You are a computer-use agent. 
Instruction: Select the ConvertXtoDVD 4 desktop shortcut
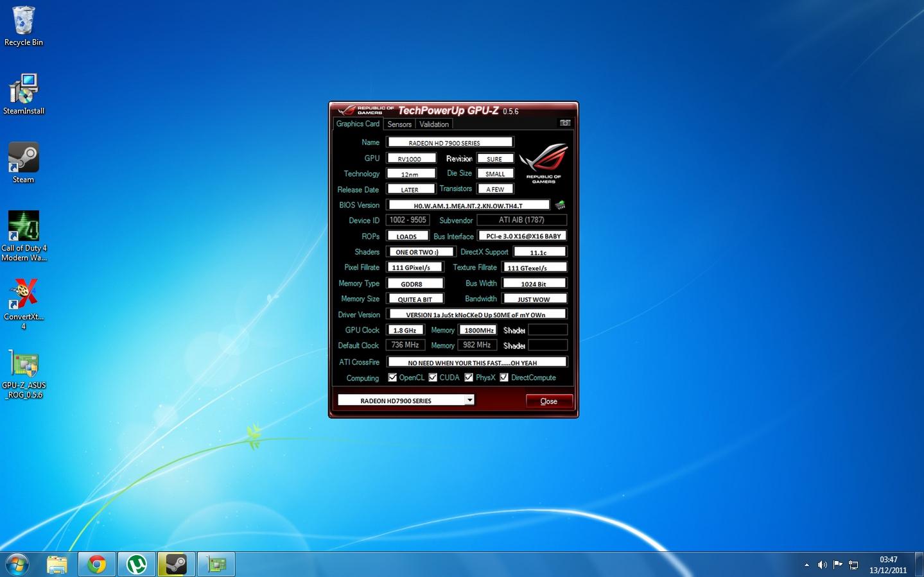(24, 304)
